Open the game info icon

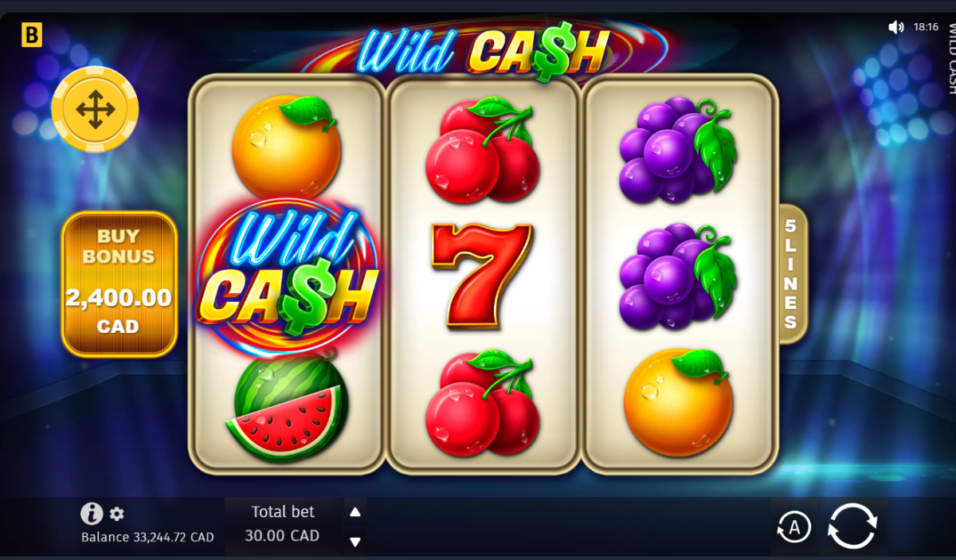point(92,513)
